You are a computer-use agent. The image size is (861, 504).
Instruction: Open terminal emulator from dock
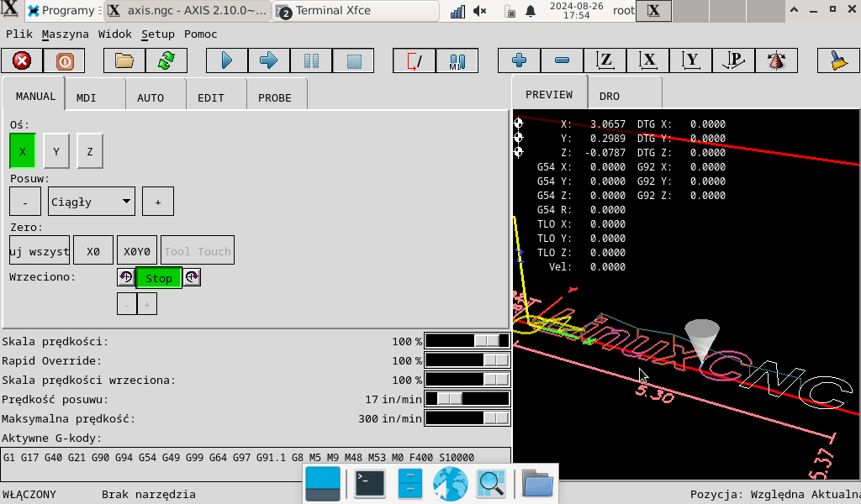[x=369, y=483]
